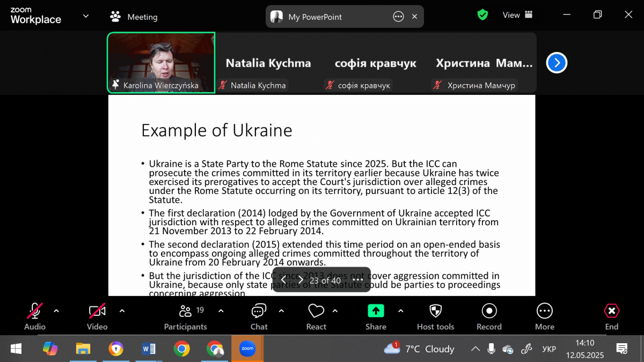
Task: Go to next slide in presentation
Action: click(301, 280)
